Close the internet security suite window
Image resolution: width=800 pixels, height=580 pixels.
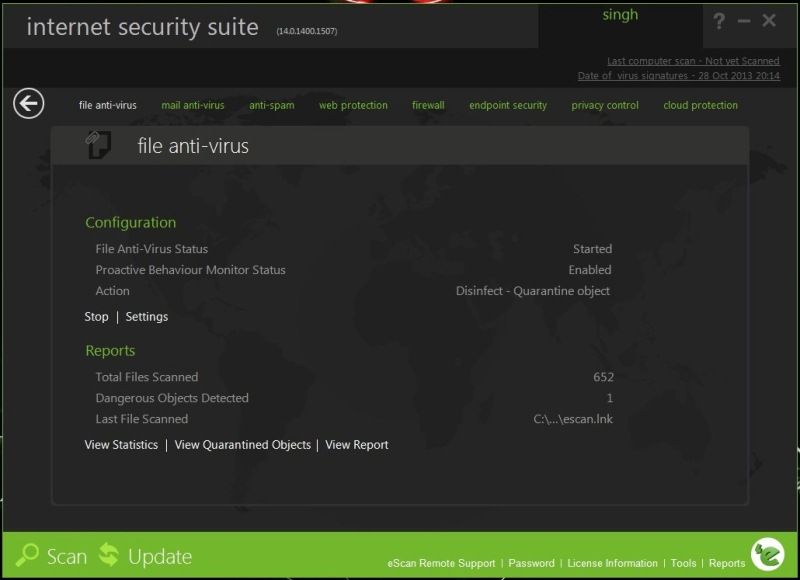769,20
